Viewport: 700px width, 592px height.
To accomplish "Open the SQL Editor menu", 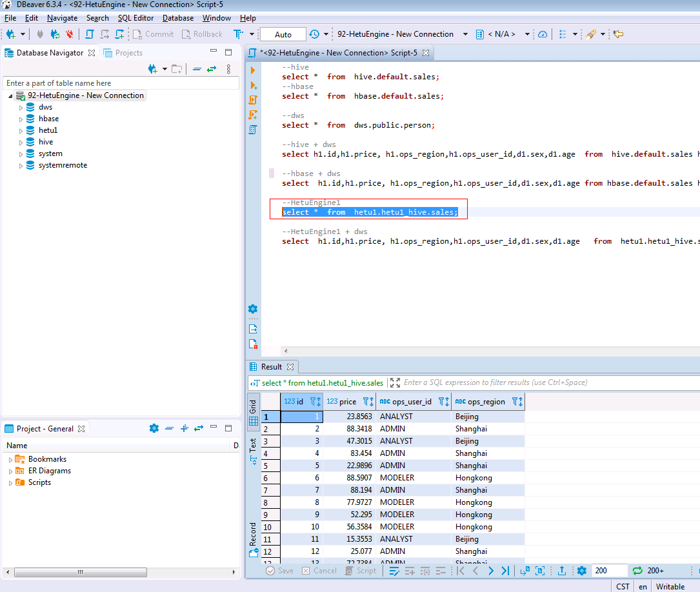I will click(135, 18).
